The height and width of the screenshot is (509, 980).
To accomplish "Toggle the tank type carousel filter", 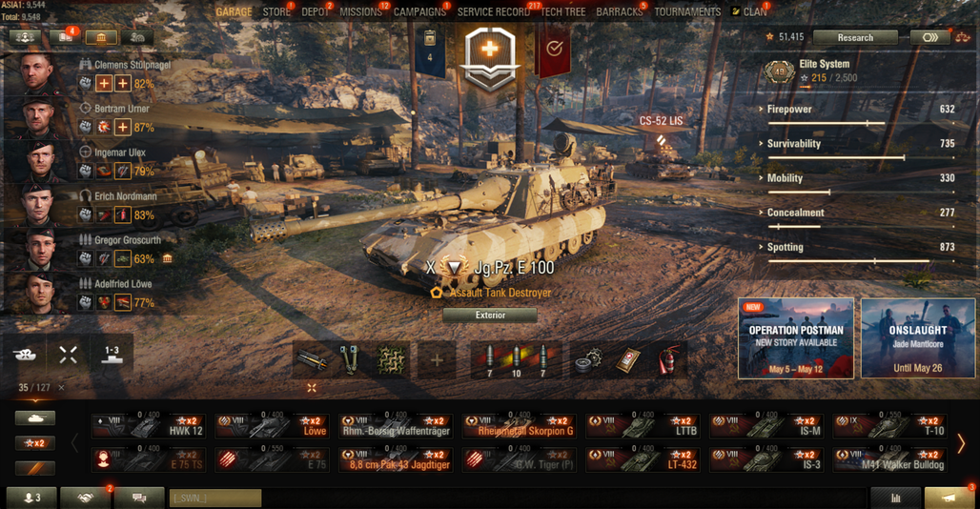I will tap(35, 417).
